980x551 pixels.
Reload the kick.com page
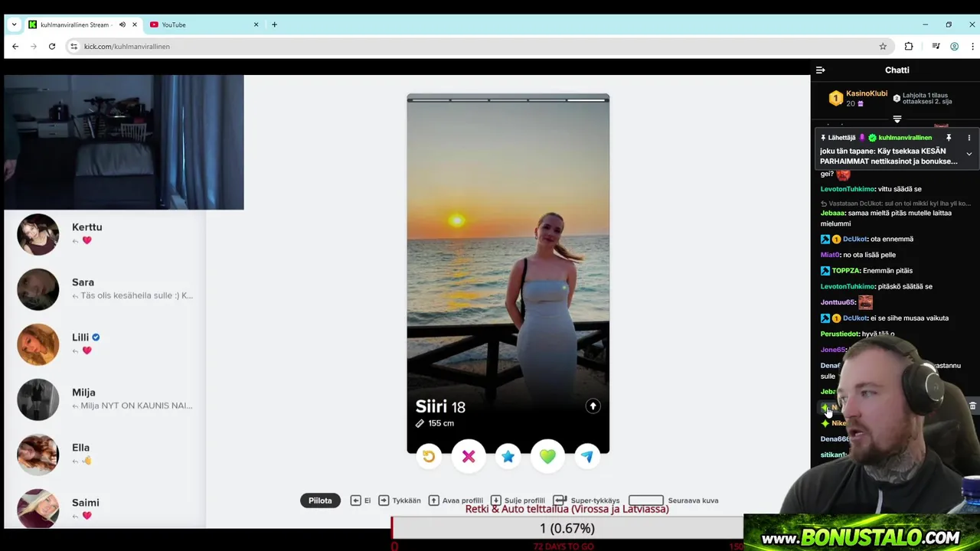tap(52, 46)
